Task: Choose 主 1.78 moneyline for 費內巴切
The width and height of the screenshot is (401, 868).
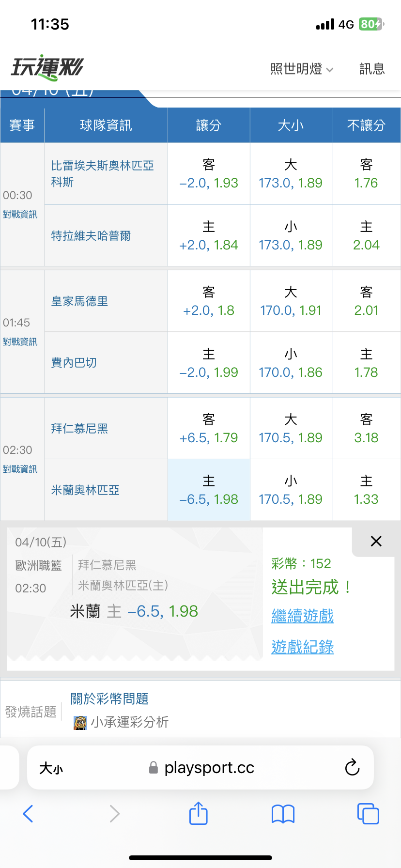Action: pos(366,363)
